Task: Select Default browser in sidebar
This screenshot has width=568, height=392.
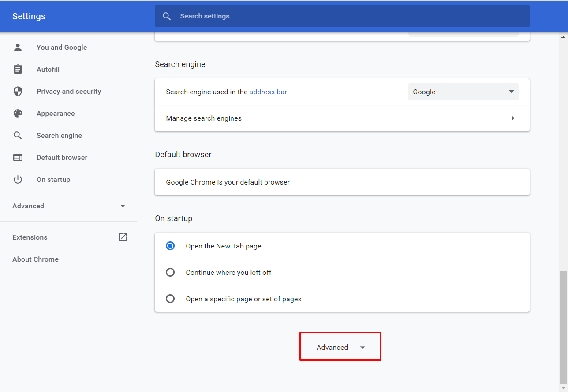Action: (x=62, y=157)
